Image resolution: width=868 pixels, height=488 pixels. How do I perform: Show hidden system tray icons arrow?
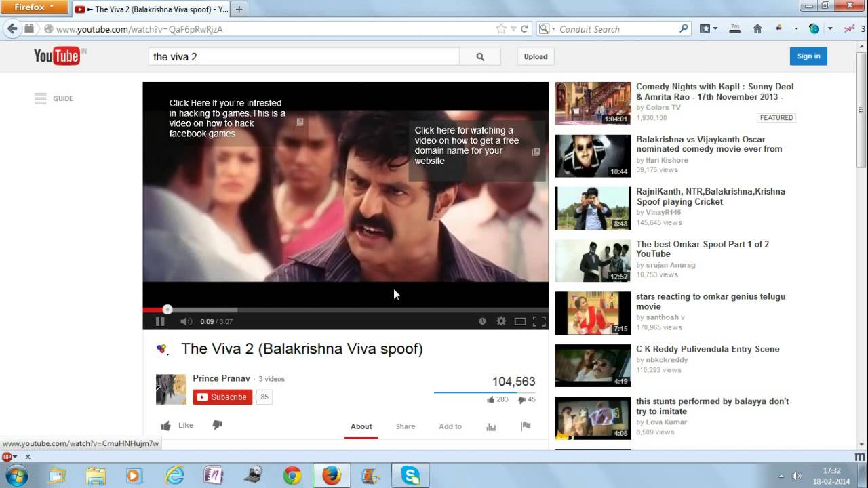point(781,476)
